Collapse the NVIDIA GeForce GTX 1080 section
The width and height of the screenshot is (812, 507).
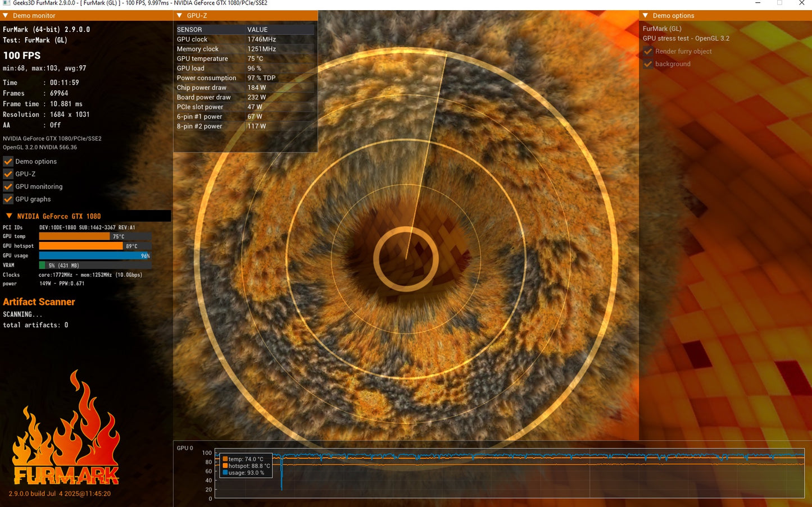(x=9, y=216)
